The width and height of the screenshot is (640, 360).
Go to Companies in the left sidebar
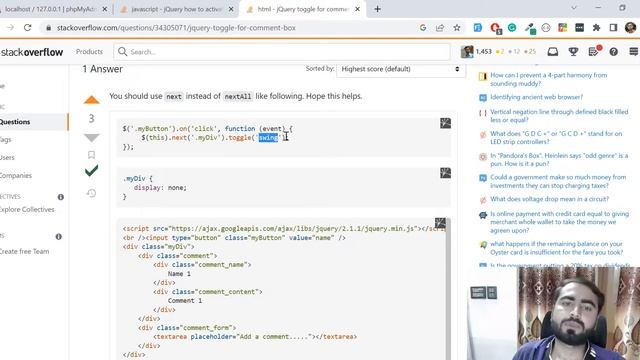pyautogui.click(x=16, y=176)
